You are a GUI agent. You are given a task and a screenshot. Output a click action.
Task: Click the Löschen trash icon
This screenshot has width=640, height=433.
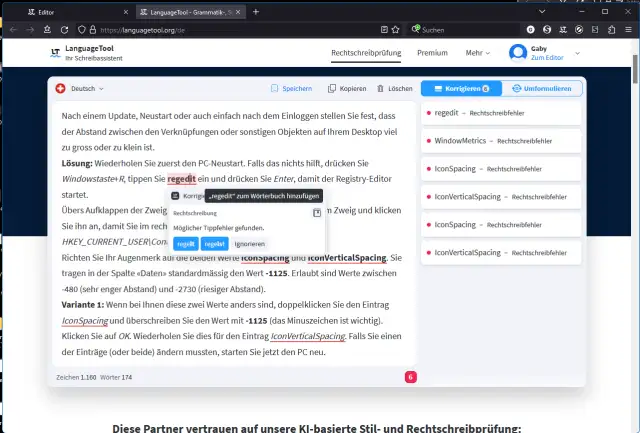[381, 89]
